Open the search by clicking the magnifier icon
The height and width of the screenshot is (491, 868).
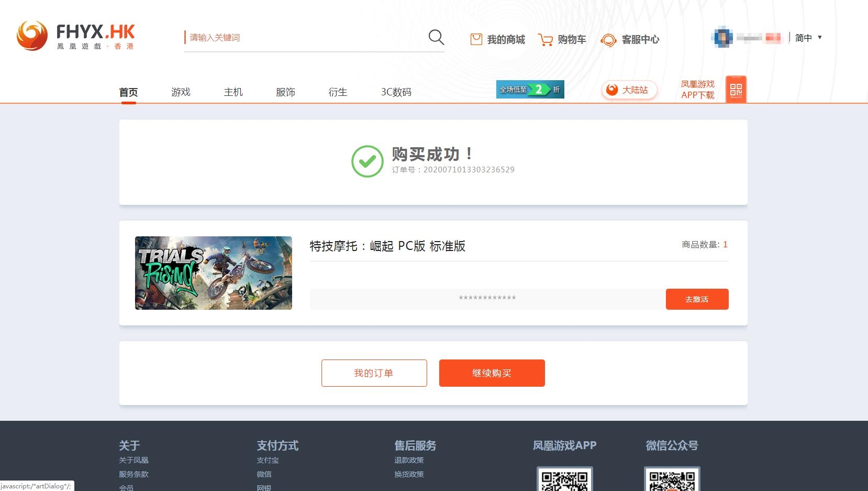(436, 37)
